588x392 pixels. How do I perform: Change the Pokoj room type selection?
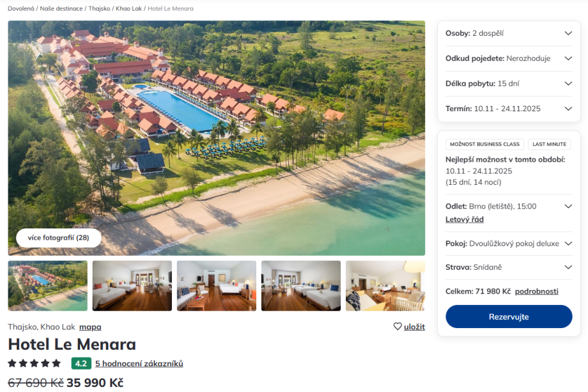[509, 244]
